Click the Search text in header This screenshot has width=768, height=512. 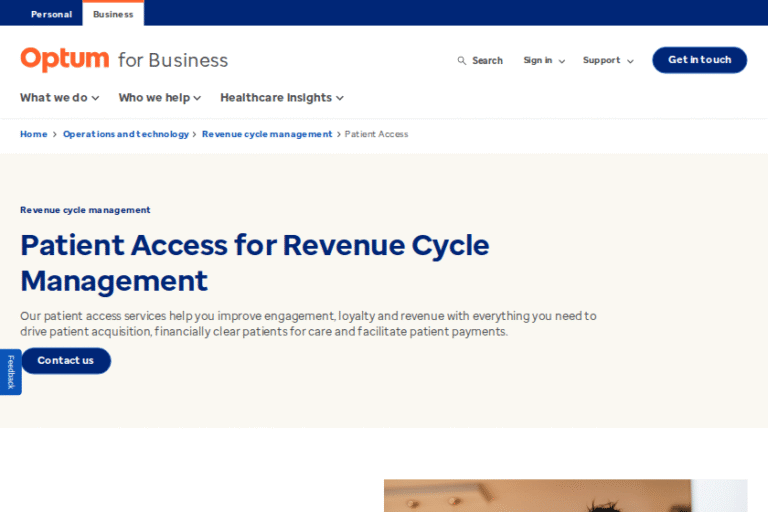pyautogui.click(x=487, y=61)
